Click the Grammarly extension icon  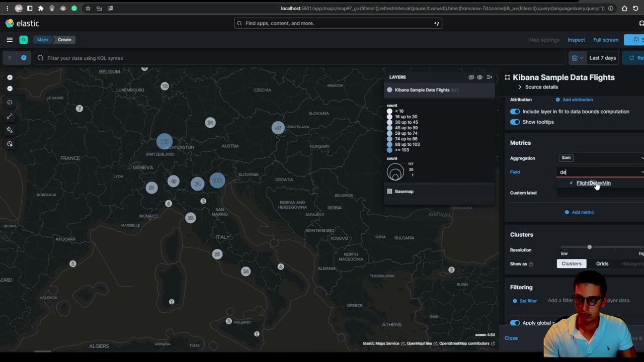(x=74, y=8)
